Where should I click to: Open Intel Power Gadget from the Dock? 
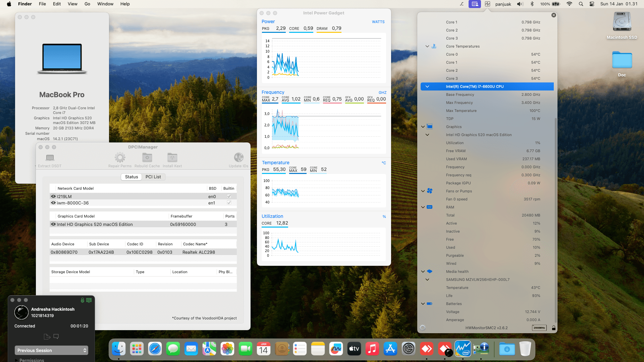463,349
